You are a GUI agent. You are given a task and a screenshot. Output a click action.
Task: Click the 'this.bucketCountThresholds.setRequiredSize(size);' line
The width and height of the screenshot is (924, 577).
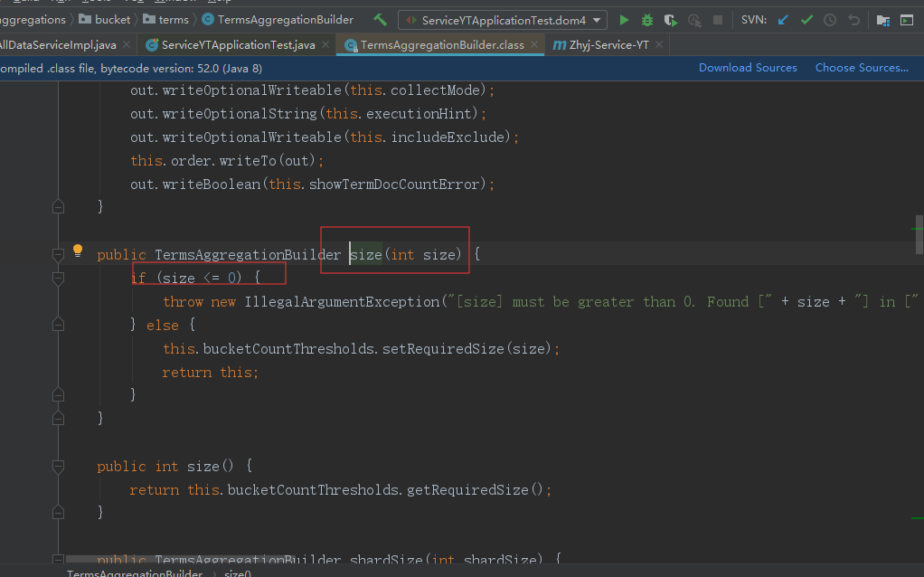click(361, 349)
